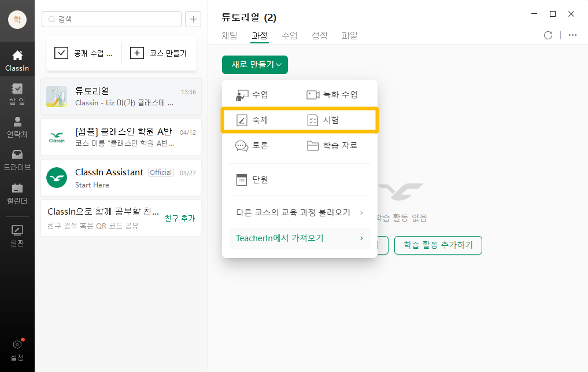Expand 다른 코스의 교육 과정 불러오기 submenu
This screenshot has height=372, width=588.
pos(299,213)
